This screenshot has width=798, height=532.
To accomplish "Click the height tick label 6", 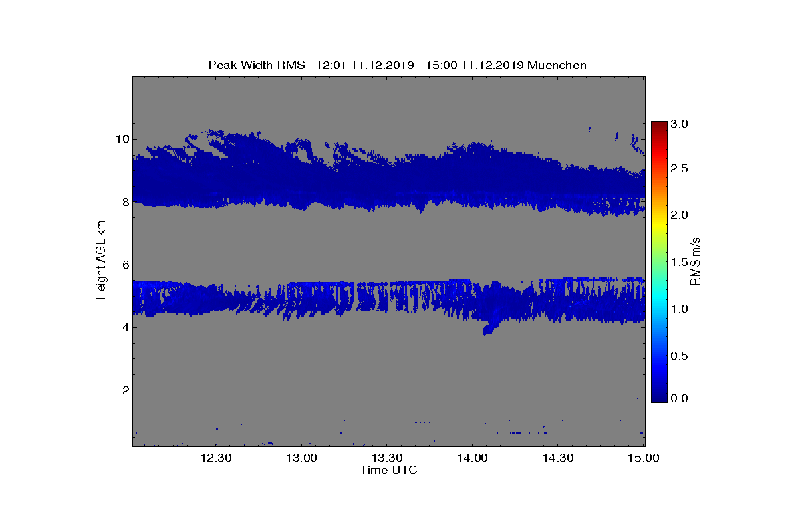I will click(124, 265).
